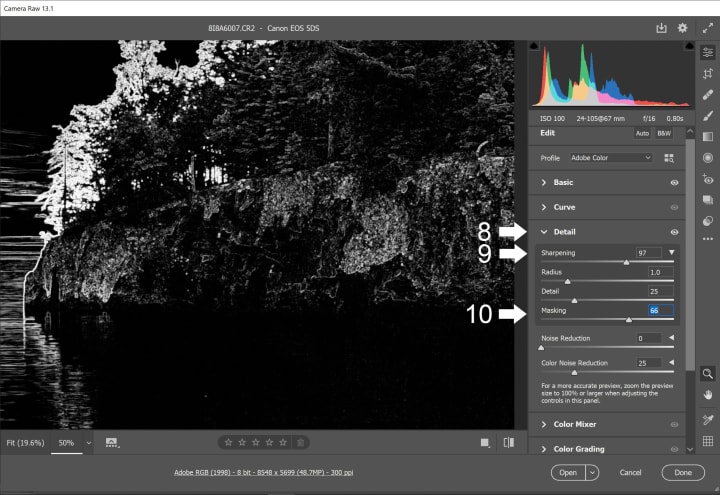This screenshot has height=495, width=720.
Task: Open Camera Raw preferences gear icon
Action: 683,28
